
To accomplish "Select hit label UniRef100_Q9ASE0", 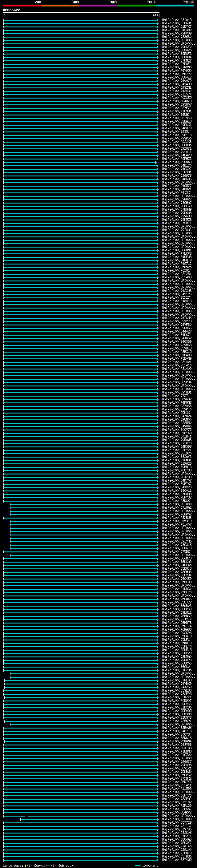I will (177, 47).
